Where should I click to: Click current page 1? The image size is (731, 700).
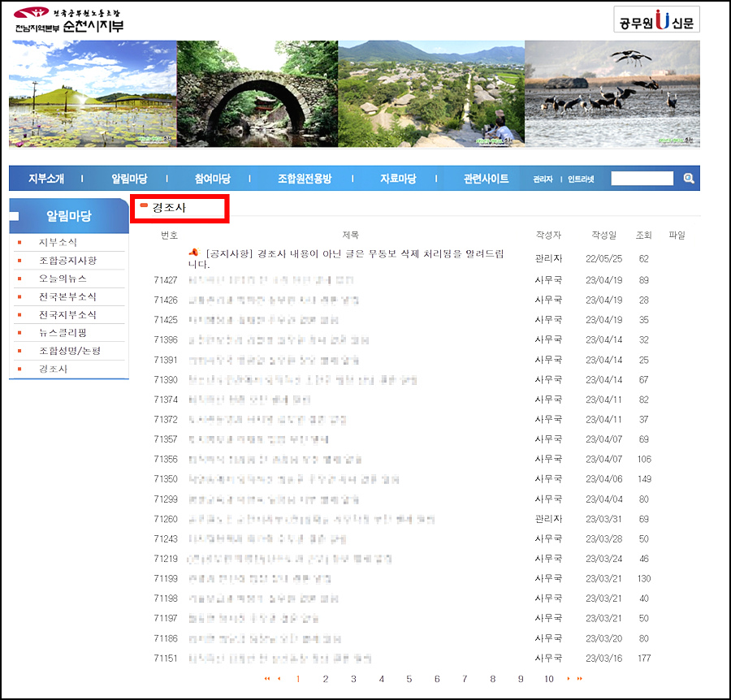point(298,679)
